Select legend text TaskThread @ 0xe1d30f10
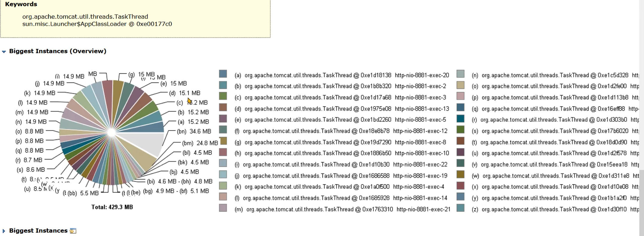This screenshot has height=236, width=644. pyautogui.click(x=593, y=209)
